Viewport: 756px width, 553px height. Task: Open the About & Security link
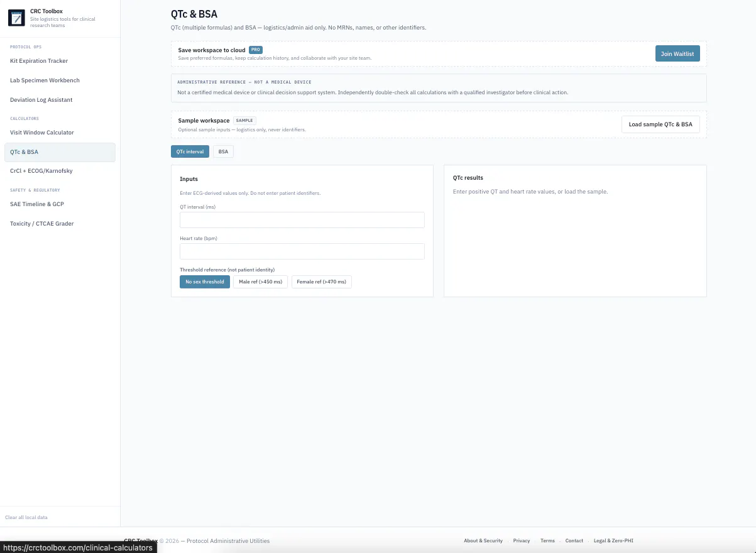483,540
